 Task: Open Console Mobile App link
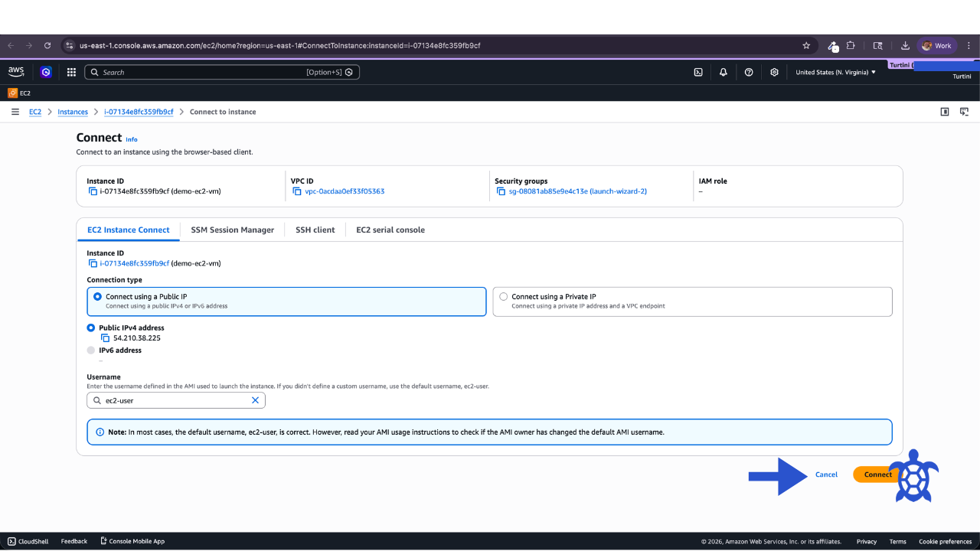point(132,541)
